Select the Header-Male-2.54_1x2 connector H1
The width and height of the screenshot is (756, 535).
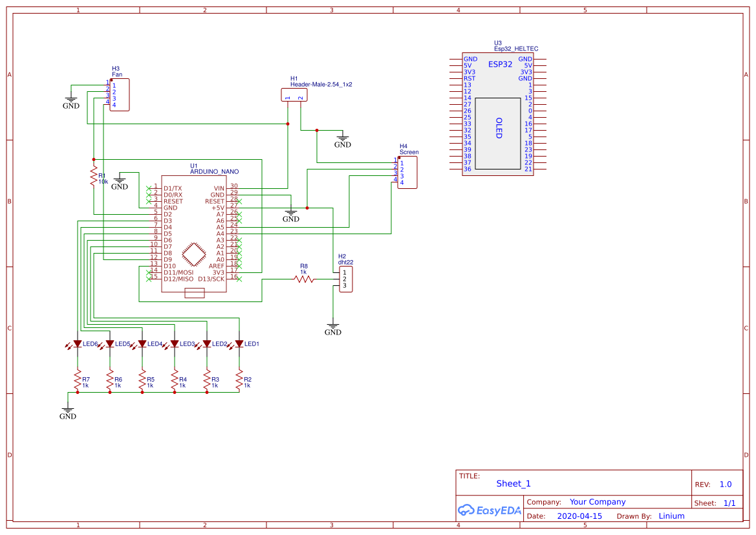click(294, 94)
